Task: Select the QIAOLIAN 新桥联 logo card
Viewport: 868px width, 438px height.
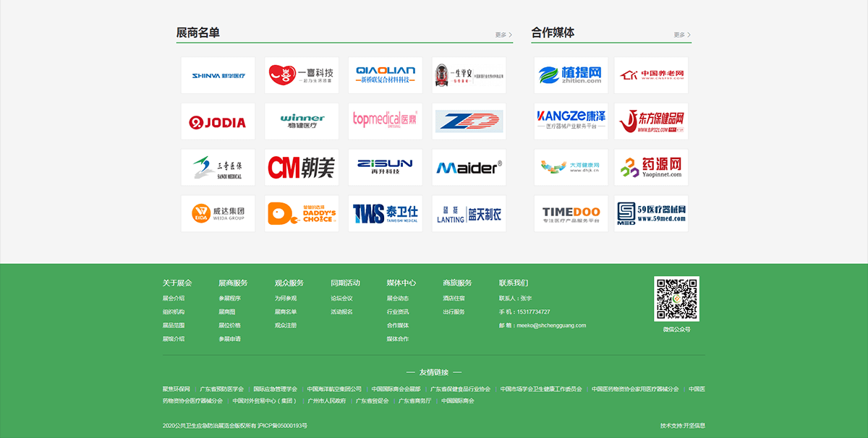Action: pyautogui.click(x=386, y=75)
